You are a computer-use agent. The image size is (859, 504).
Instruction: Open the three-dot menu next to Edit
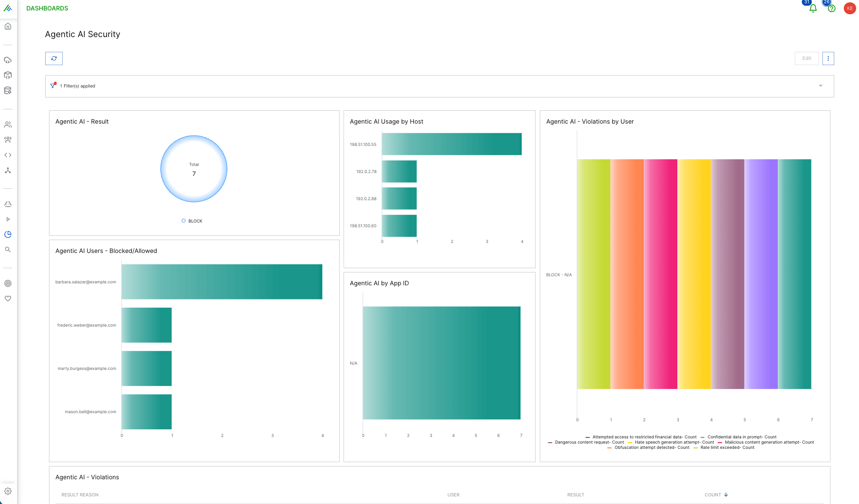[x=828, y=58]
